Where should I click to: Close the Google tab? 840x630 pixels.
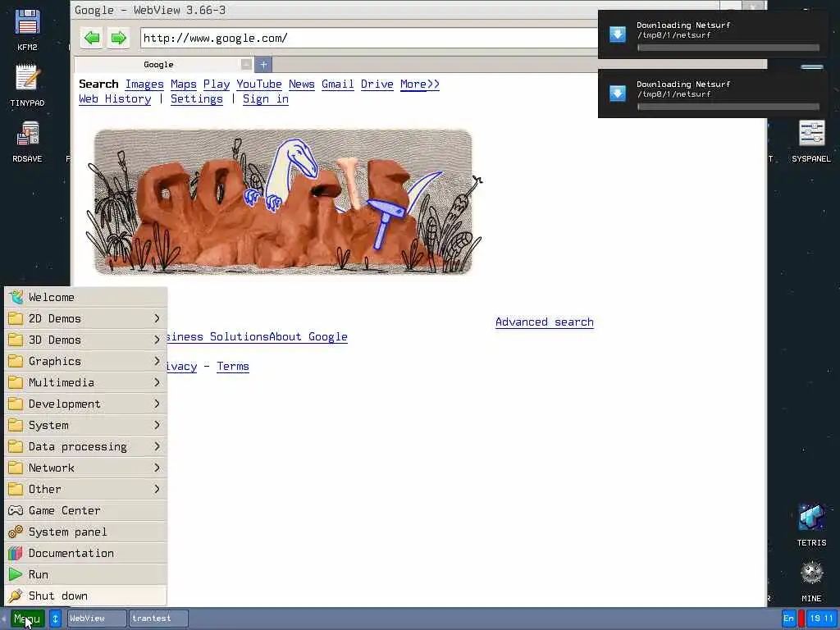[246, 64]
